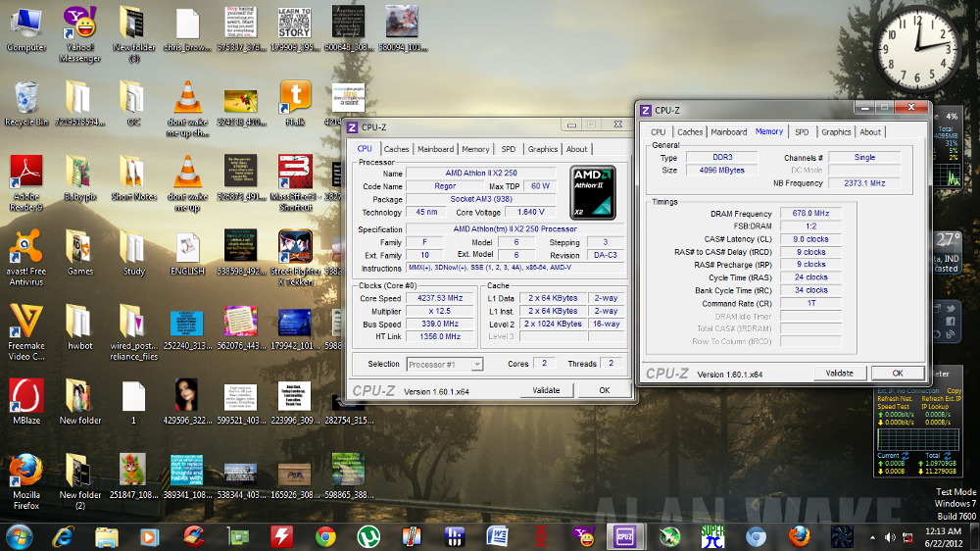Image resolution: width=980 pixels, height=551 pixels.
Task: Select the Street Fighter X Tekken shortcut
Action: click(x=295, y=258)
